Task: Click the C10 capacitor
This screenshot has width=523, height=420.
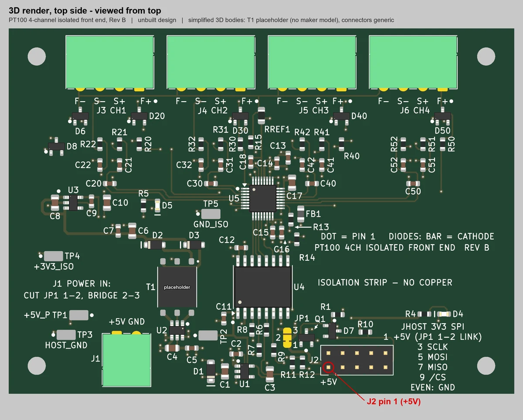Action: point(107,202)
